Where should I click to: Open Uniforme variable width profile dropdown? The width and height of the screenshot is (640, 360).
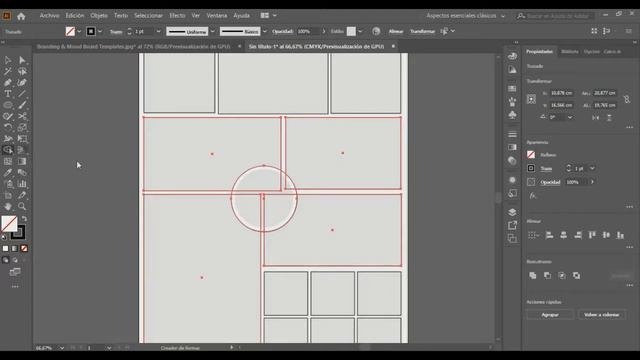213,31
